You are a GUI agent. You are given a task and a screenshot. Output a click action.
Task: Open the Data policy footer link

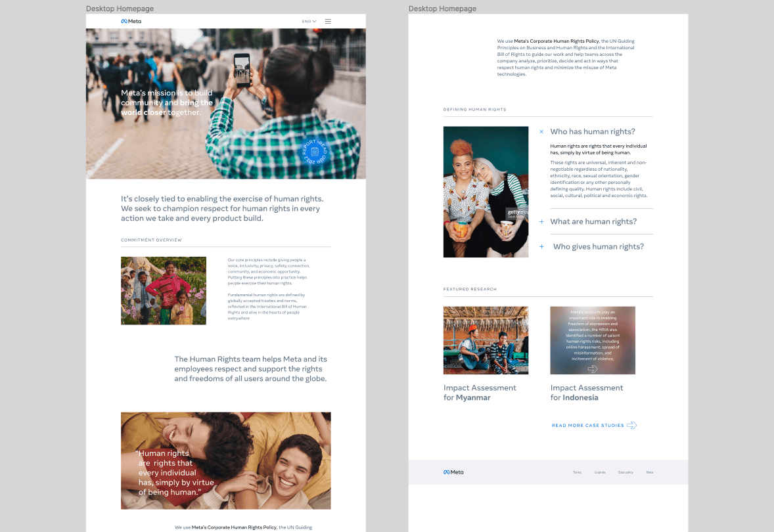[626, 472]
